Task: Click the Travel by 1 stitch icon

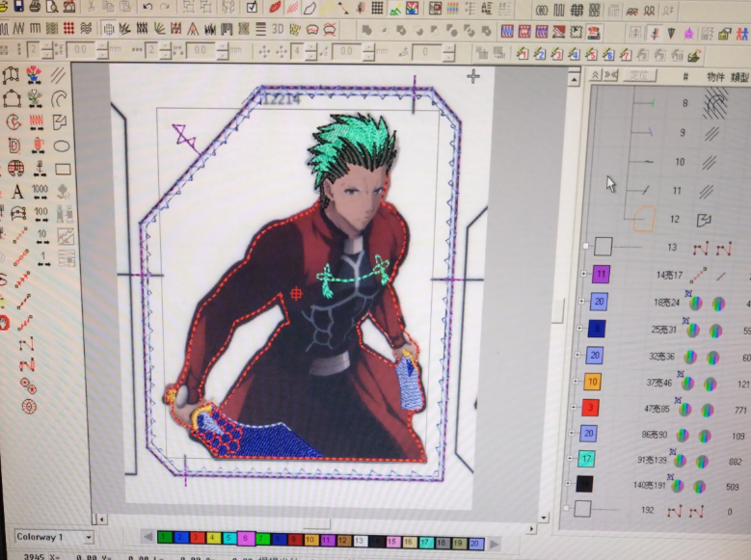Action: pyautogui.click(x=43, y=258)
